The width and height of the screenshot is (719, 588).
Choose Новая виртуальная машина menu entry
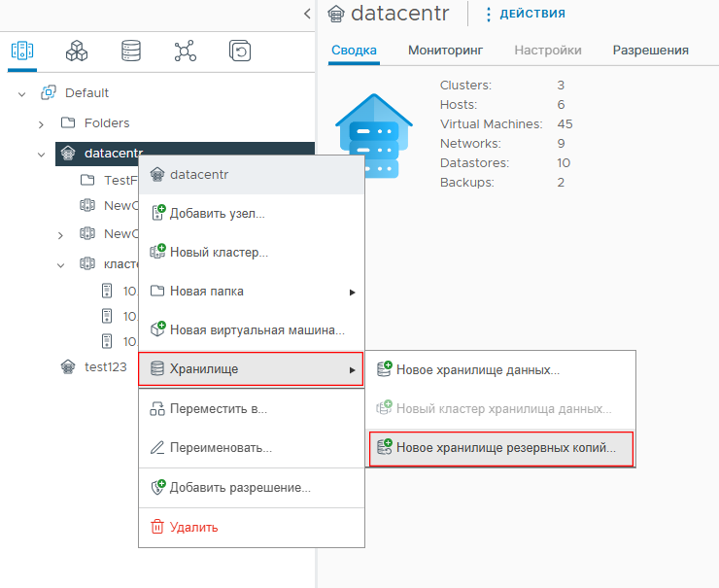pyautogui.click(x=252, y=329)
